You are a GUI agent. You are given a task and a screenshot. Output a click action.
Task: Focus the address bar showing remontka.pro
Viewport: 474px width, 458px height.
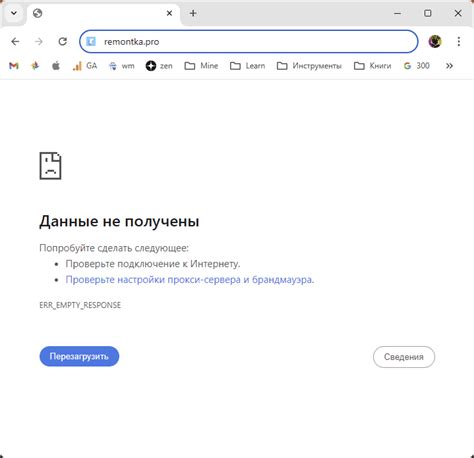(x=249, y=42)
